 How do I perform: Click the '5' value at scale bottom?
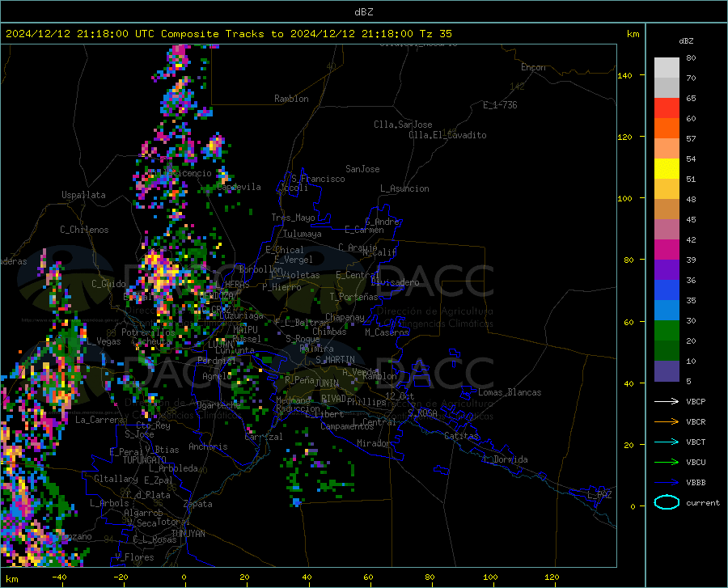coord(688,382)
